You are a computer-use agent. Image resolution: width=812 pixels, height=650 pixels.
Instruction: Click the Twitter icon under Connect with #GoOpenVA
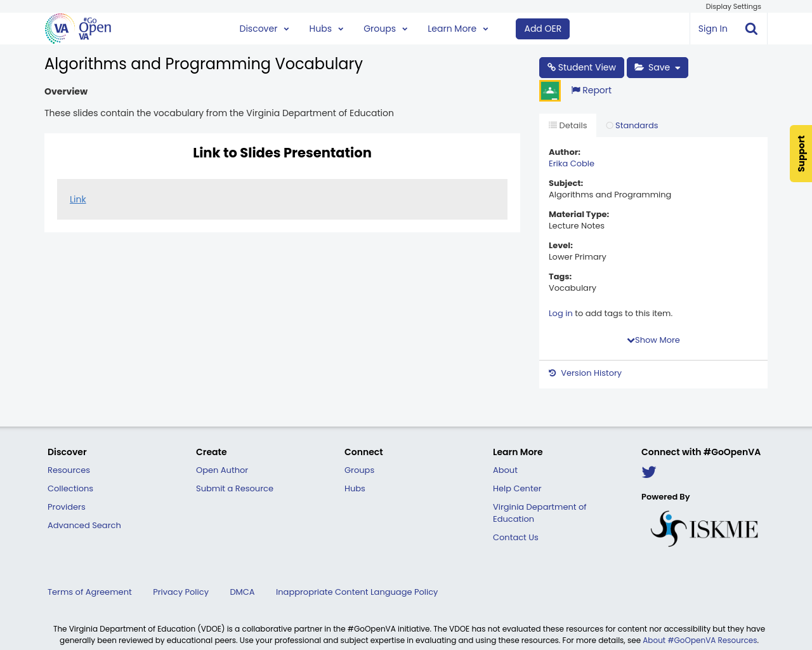(x=648, y=472)
